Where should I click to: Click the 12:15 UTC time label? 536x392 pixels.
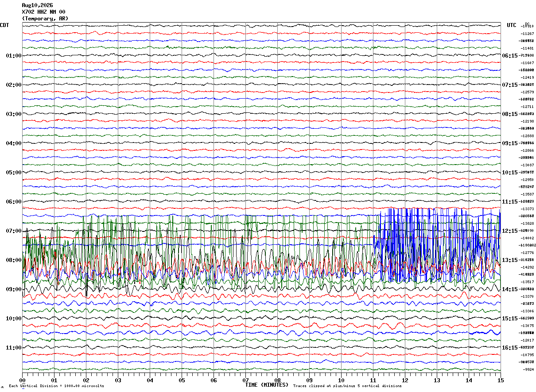click(510, 231)
